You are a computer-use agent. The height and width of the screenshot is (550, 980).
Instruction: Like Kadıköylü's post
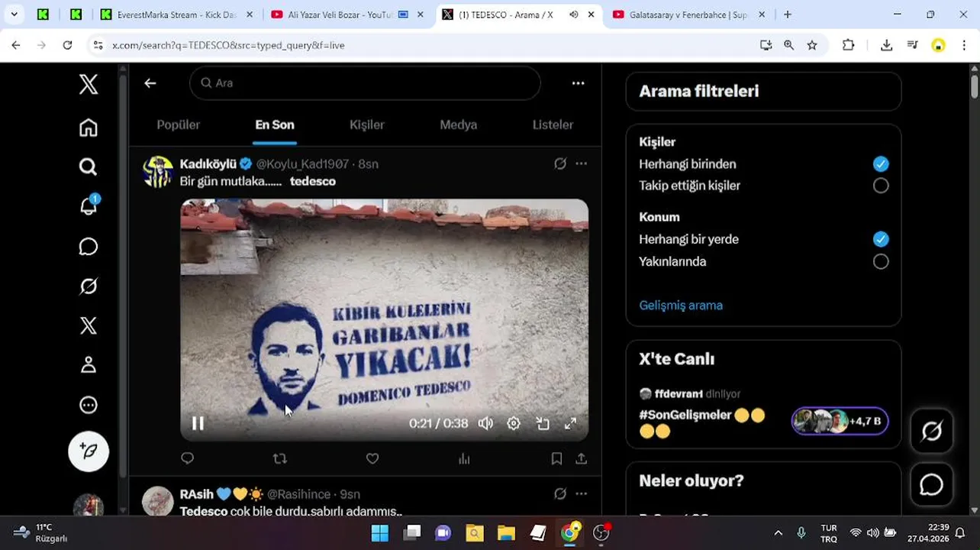pyautogui.click(x=372, y=458)
